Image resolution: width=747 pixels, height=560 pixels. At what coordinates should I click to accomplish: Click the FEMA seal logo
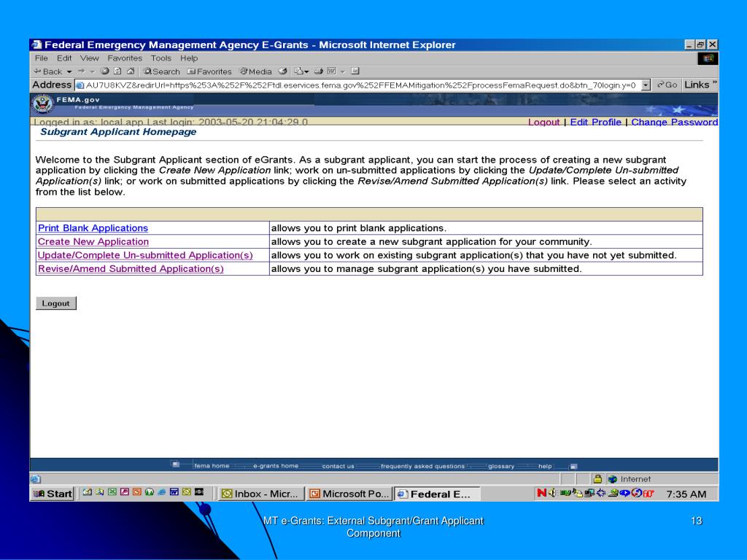(x=43, y=104)
